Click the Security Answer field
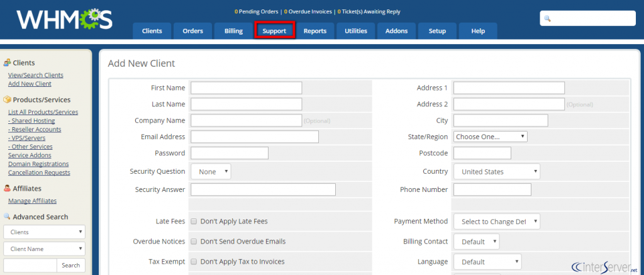This screenshot has height=275, width=644. pos(264,189)
